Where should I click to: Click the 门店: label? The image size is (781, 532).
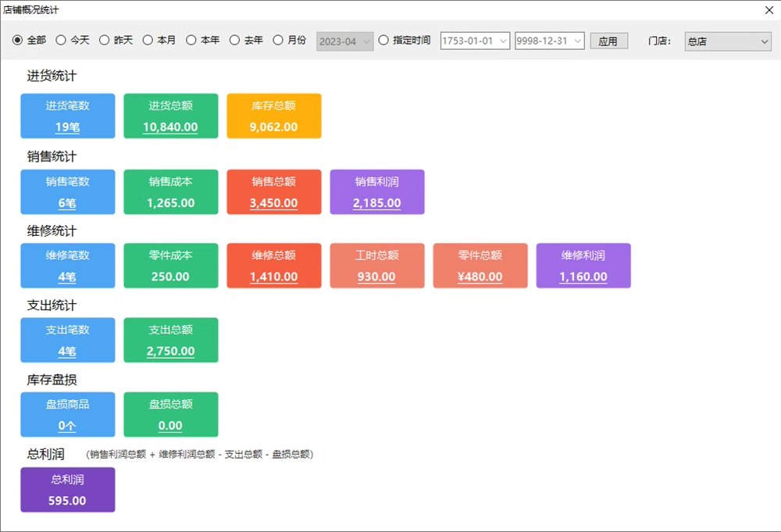pos(659,41)
